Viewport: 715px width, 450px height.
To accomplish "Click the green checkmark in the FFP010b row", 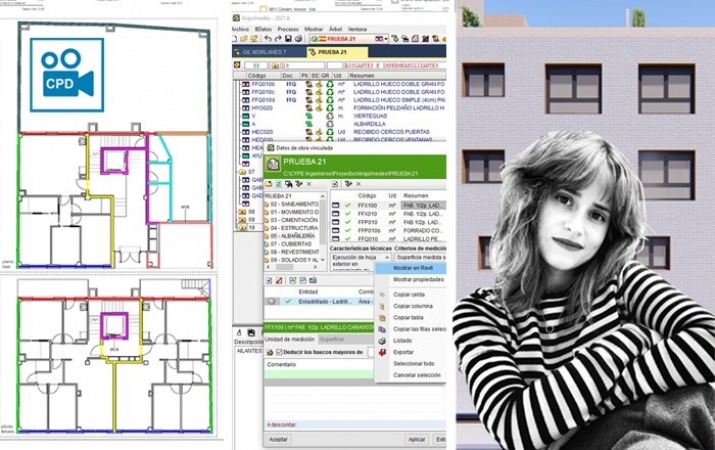I will click(x=348, y=231).
